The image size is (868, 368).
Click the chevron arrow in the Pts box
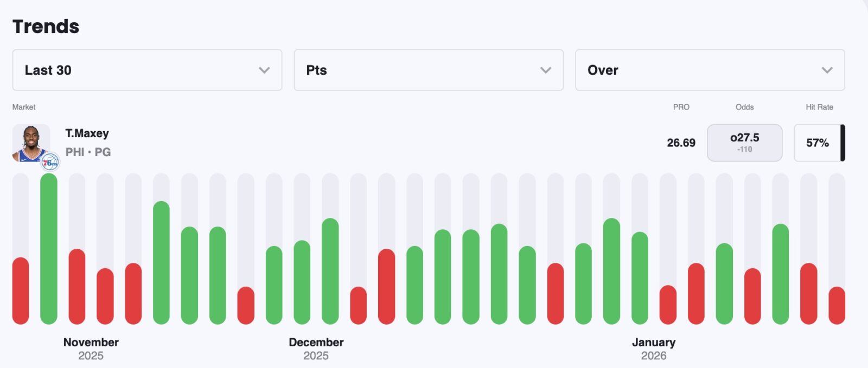coord(546,70)
